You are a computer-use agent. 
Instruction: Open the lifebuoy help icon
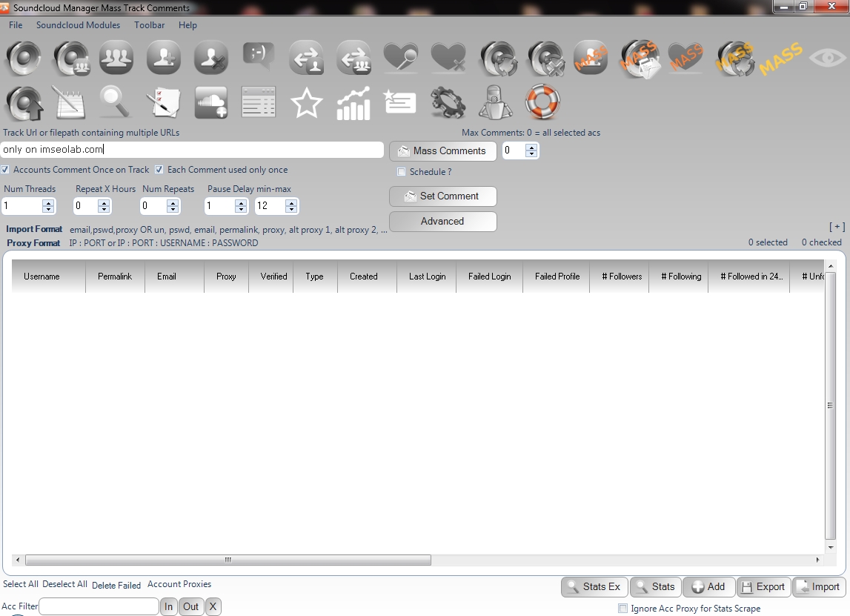(542, 102)
